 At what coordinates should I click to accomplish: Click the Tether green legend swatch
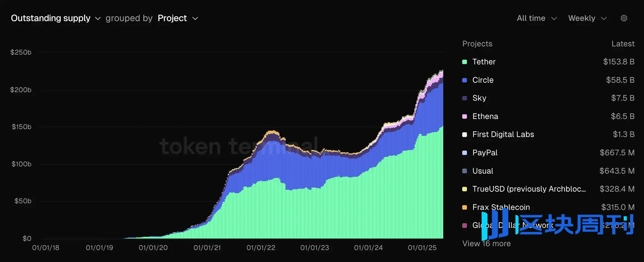click(x=464, y=62)
